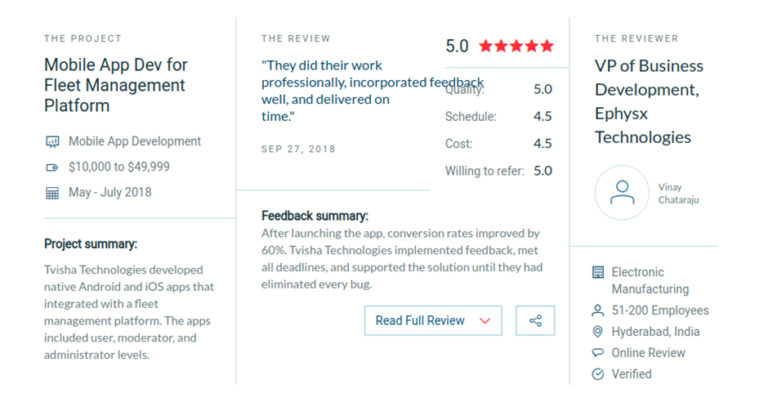Expand the full review via red chevron
Image resolution: width=768 pixels, height=402 pixels.
(485, 321)
